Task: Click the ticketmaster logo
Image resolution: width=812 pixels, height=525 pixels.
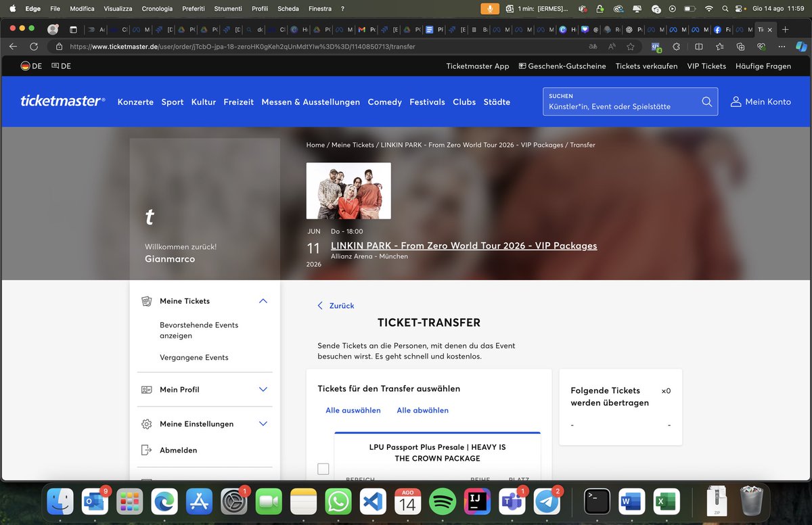Action: 63,101
